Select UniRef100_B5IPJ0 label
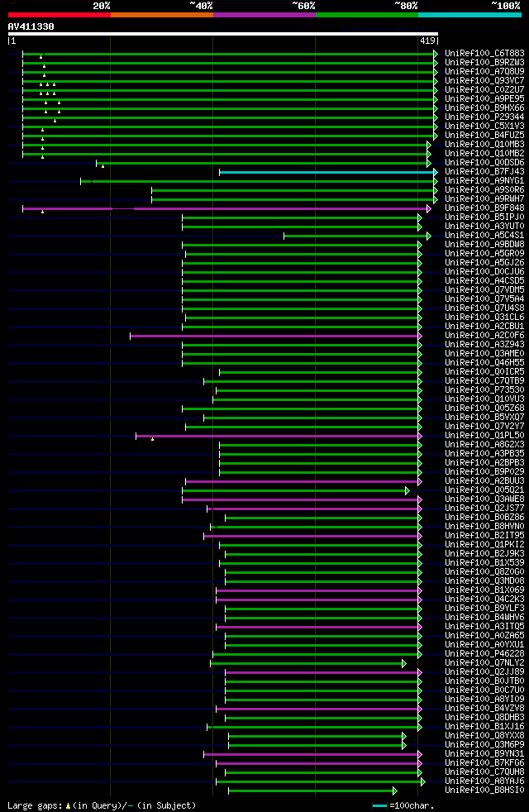 484,217
